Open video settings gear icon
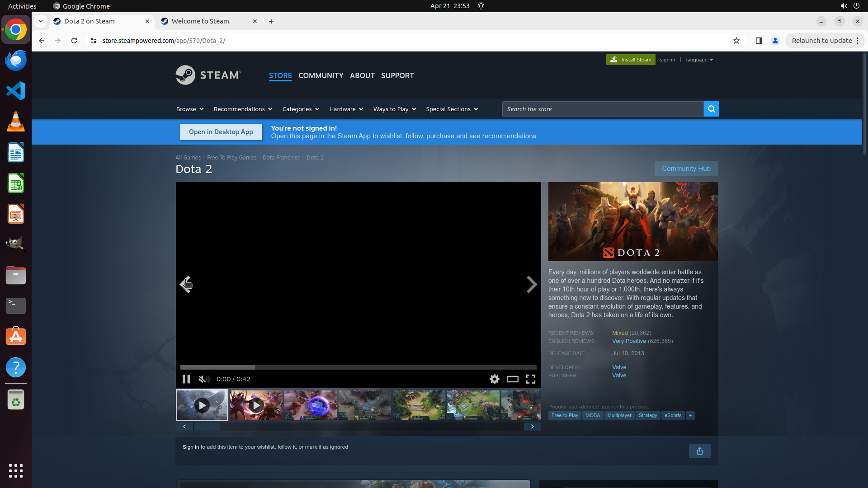The height and width of the screenshot is (488, 868). [495, 379]
